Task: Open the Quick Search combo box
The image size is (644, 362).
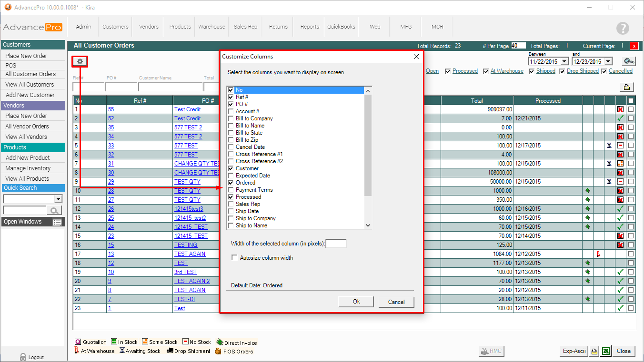Action: coord(59,199)
